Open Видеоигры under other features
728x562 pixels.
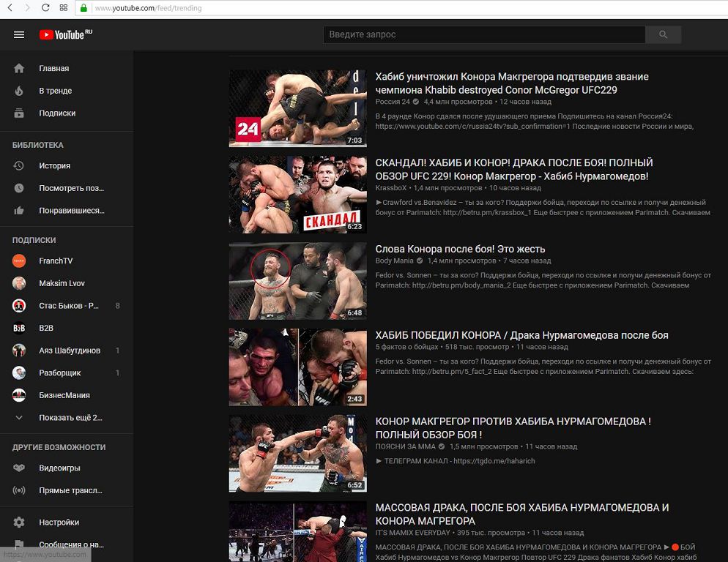(67, 468)
